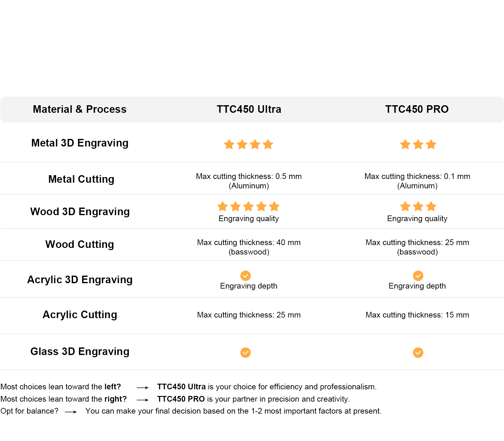504x441 pixels.
Task: Select the TTC450 PRO column header
Action: (417, 109)
